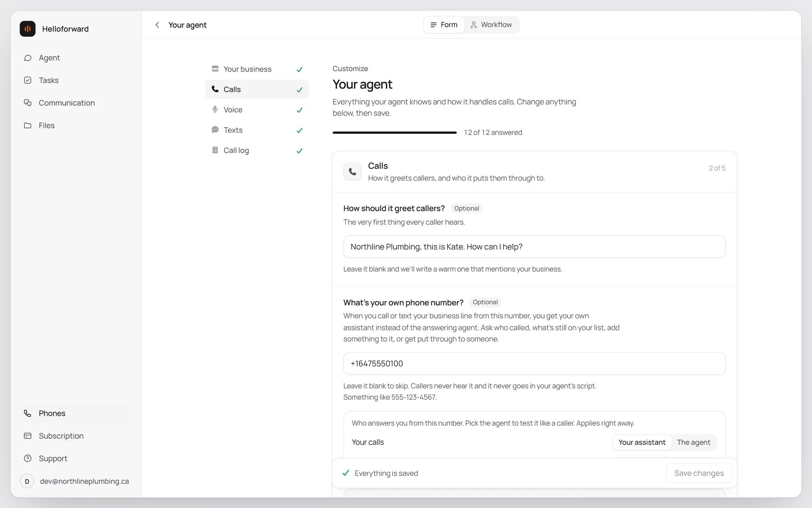Switch to the Workflow view
Image resolution: width=812 pixels, height=508 pixels.
point(491,25)
